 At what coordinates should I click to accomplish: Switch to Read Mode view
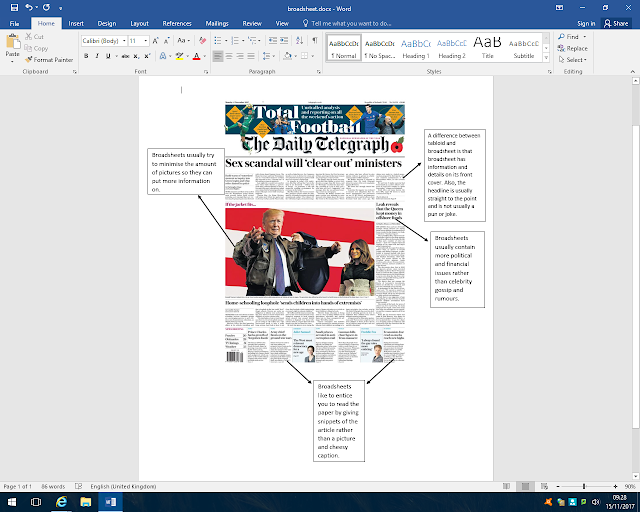pyautogui.click(x=507, y=486)
